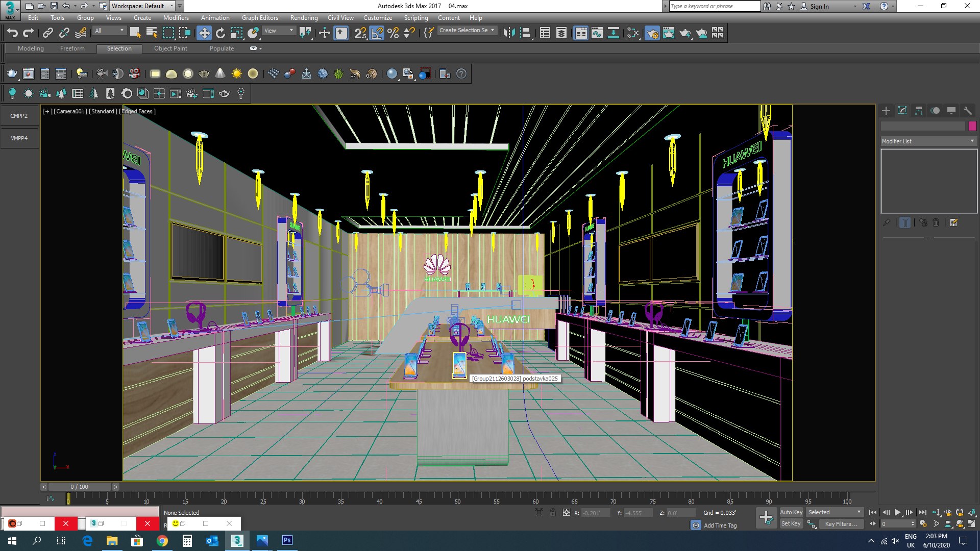Switch to the Freeform ribbon tab
This screenshot has width=980, height=551.
tap(72, 48)
